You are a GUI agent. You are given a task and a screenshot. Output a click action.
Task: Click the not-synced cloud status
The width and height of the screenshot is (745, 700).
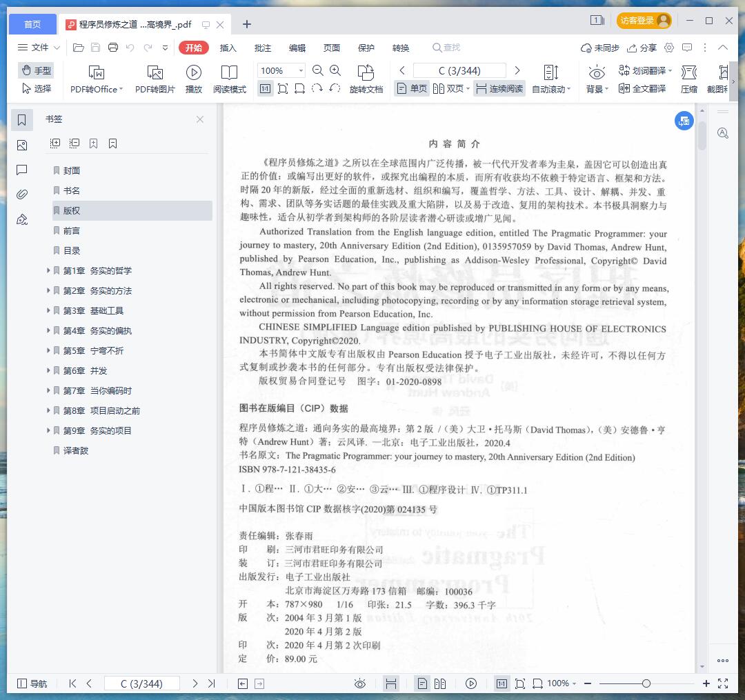pyautogui.click(x=600, y=48)
